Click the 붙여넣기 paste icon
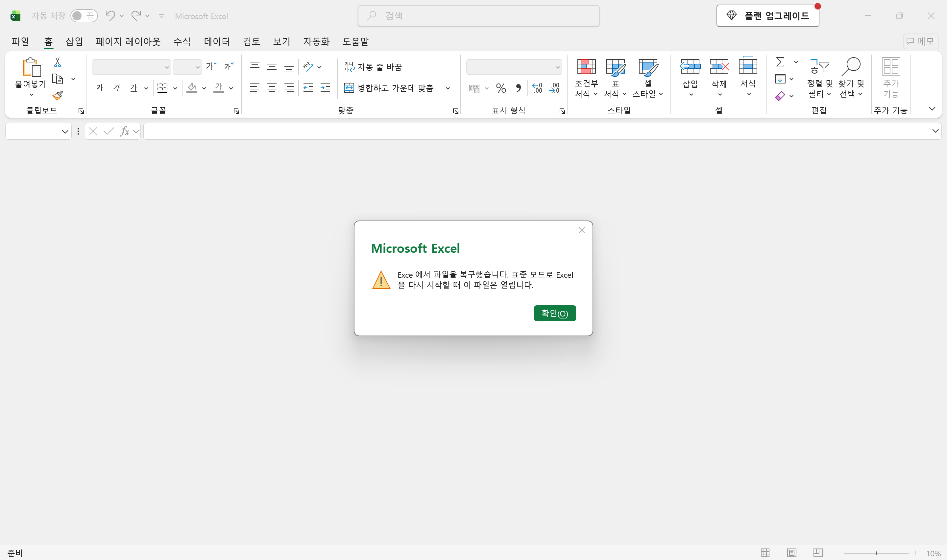Viewport: 947px width, 560px height. click(31, 68)
